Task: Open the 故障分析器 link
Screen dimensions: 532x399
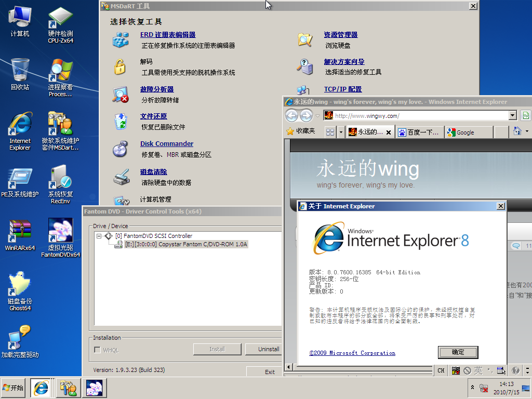Action: (157, 89)
